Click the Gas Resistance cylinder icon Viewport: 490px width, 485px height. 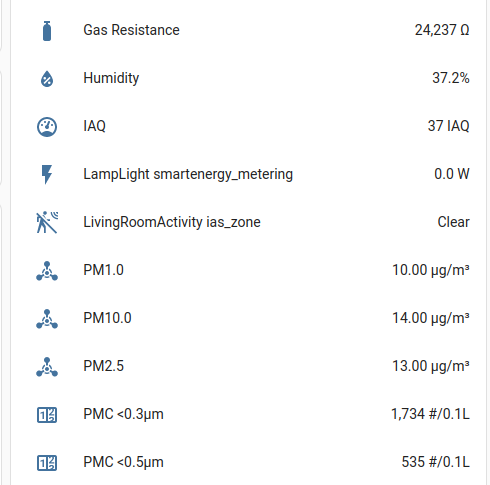click(47, 31)
